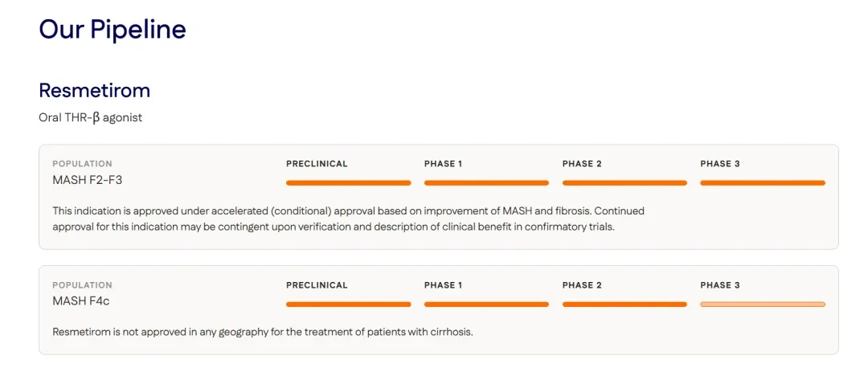
Task: Click the Phase 3 progress bar for MASH F2-F3
Action: pos(762,182)
